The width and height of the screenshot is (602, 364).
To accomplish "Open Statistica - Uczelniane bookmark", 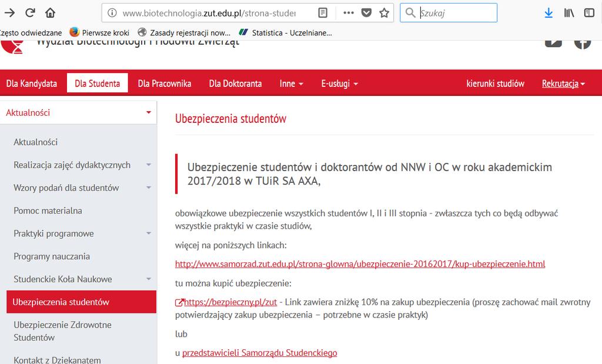I will pyautogui.click(x=285, y=33).
